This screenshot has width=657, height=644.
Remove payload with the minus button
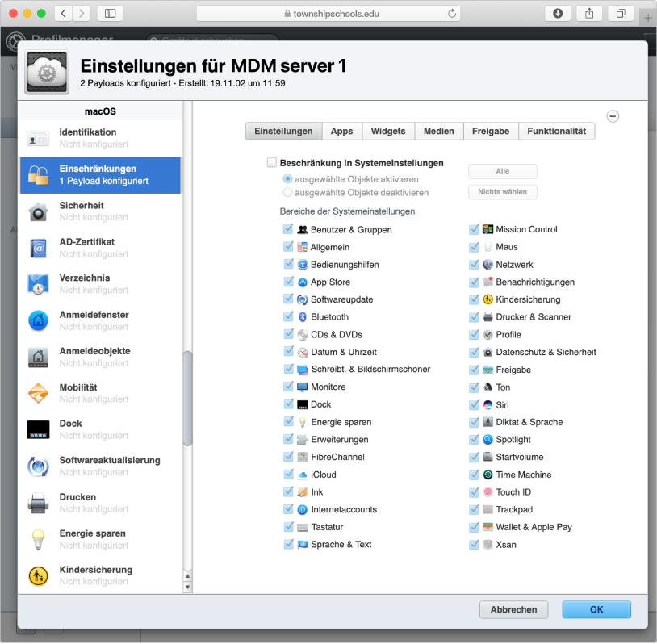613,116
